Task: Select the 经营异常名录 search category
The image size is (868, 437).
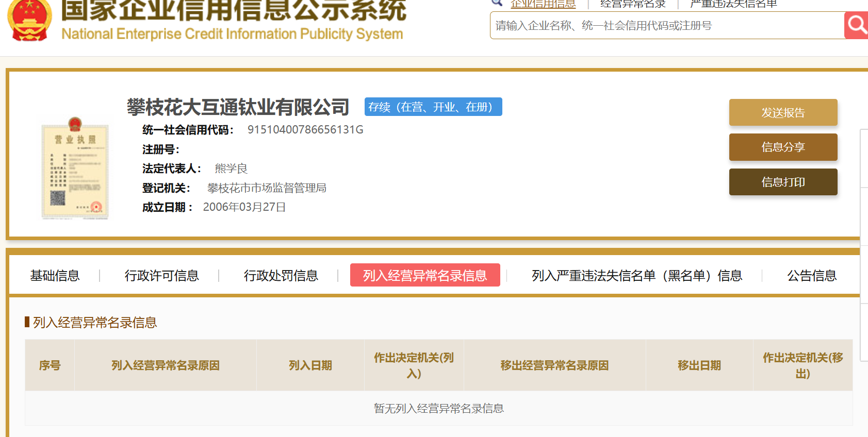Action: [633, 4]
